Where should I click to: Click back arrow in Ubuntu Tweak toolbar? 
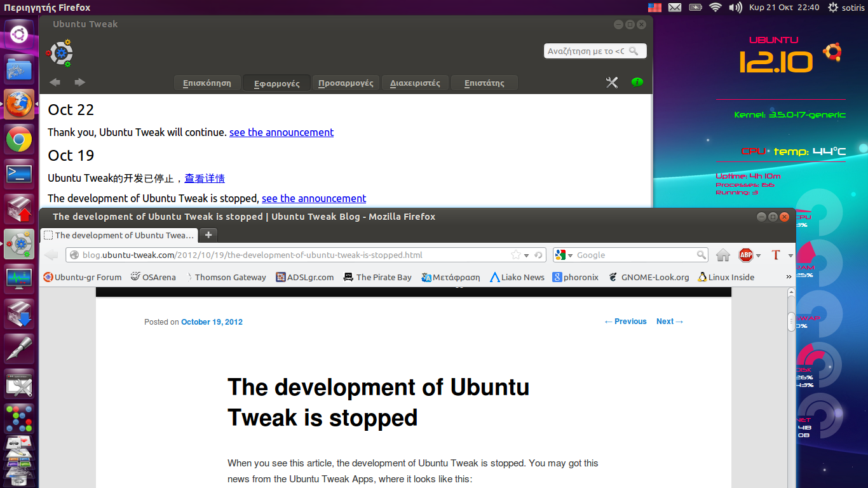tap(55, 83)
